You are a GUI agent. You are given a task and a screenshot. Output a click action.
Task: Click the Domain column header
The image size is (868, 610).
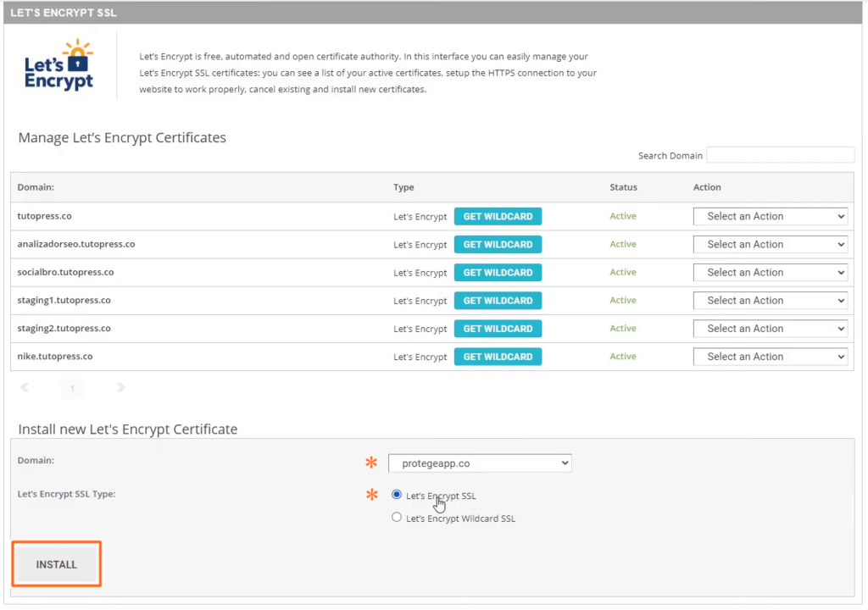tap(36, 187)
